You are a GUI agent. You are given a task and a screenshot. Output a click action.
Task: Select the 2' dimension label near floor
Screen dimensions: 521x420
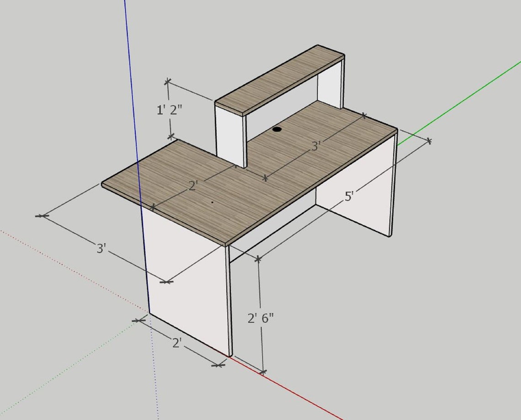[x=176, y=343]
